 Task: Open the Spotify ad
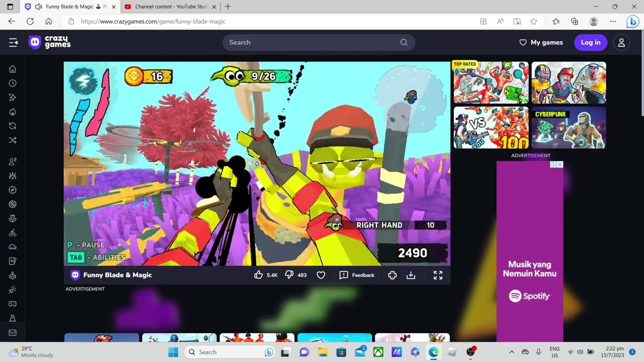[x=530, y=251]
